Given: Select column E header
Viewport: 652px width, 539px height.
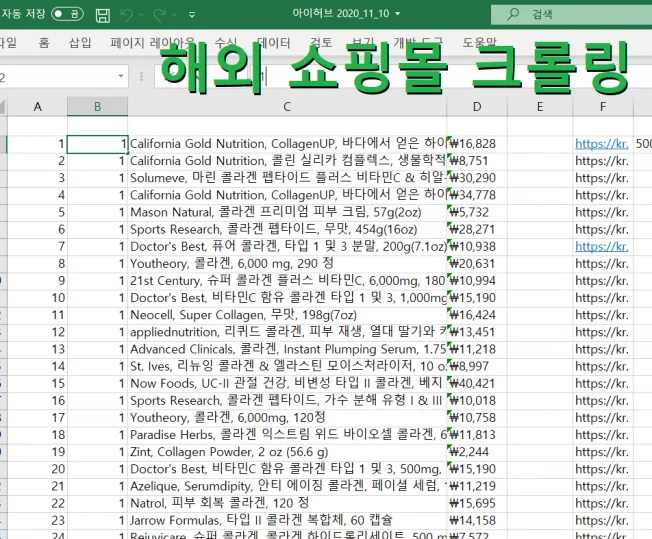Looking at the screenshot, I should tap(540, 106).
